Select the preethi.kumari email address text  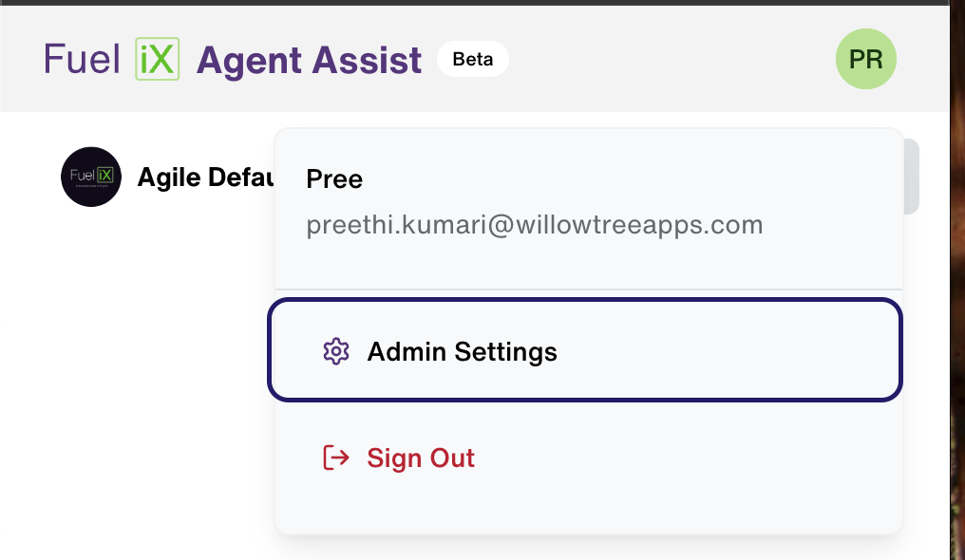point(534,225)
